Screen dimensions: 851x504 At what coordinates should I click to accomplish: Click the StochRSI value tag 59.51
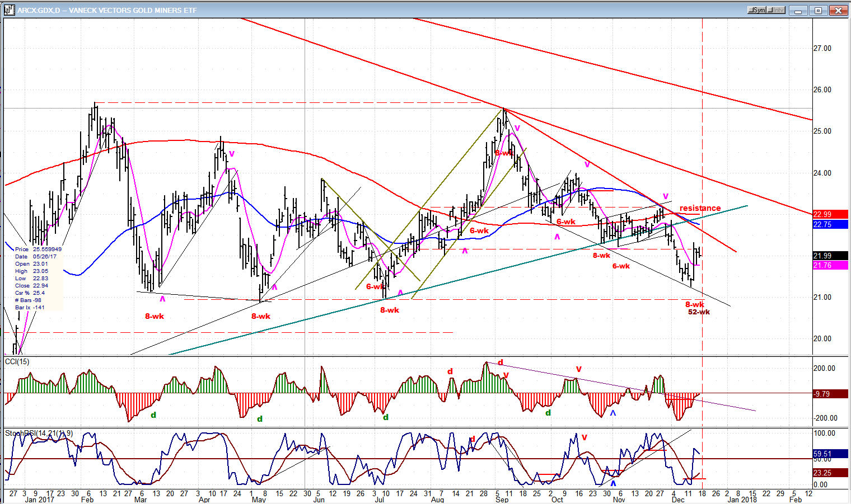click(x=830, y=454)
